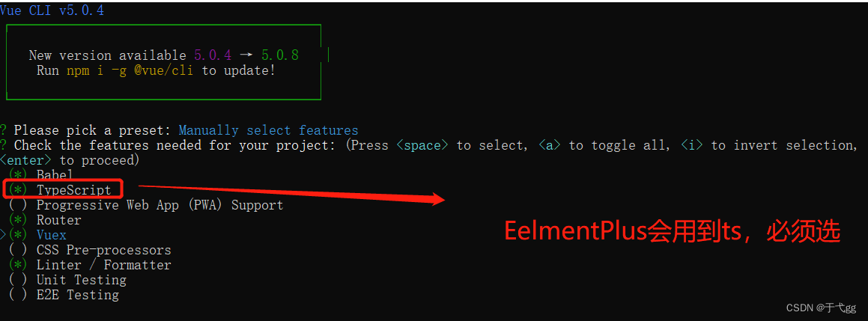Click the Vue CLI v5.0.4 header
The height and width of the screenshot is (321, 868).
pyautogui.click(x=52, y=10)
